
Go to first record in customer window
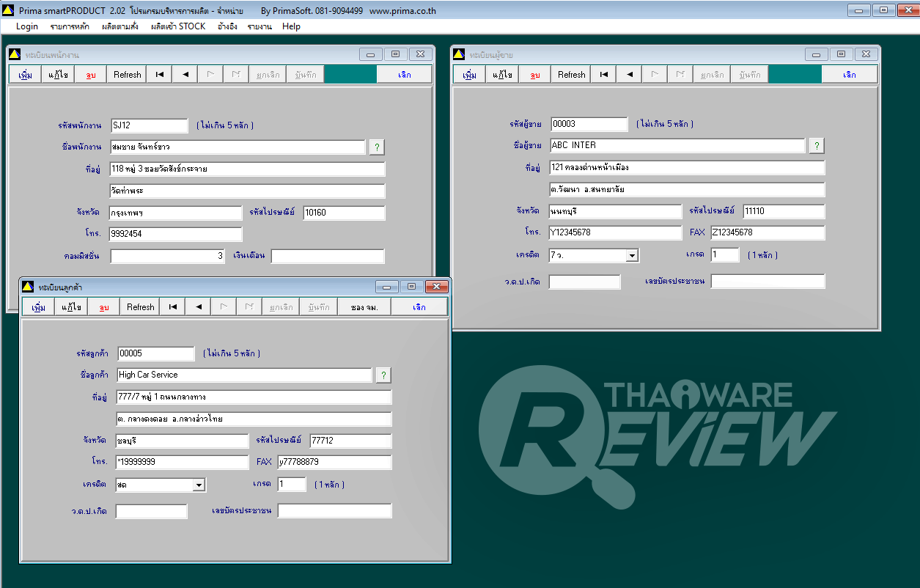(172, 307)
